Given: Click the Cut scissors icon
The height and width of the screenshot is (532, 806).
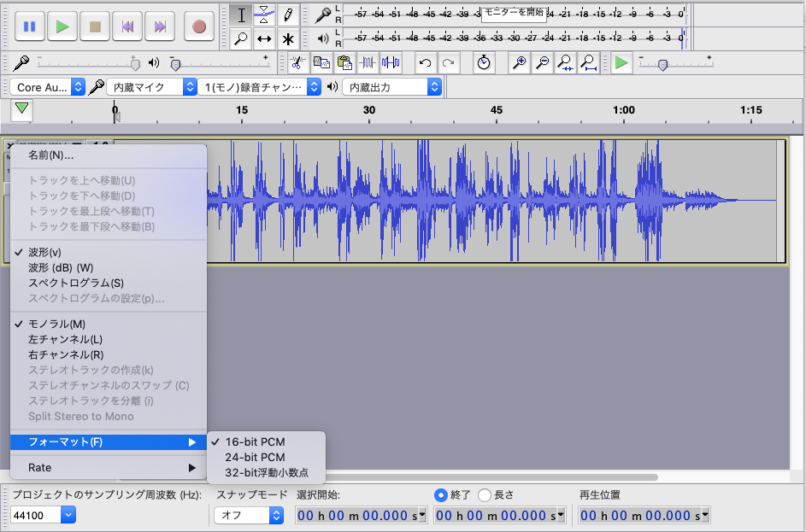Looking at the screenshot, I should click(x=297, y=62).
